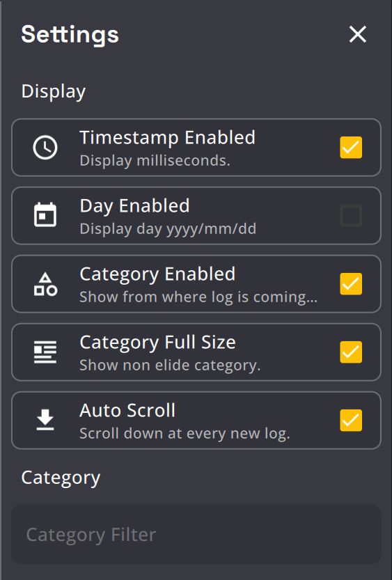Focus the Category Filter input field

click(x=196, y=535)
